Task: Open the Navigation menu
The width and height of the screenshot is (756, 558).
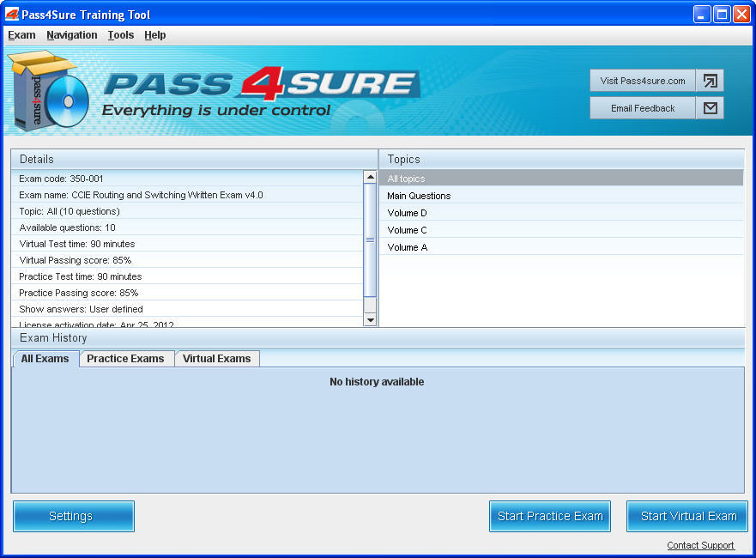Action: click(72, 35)
